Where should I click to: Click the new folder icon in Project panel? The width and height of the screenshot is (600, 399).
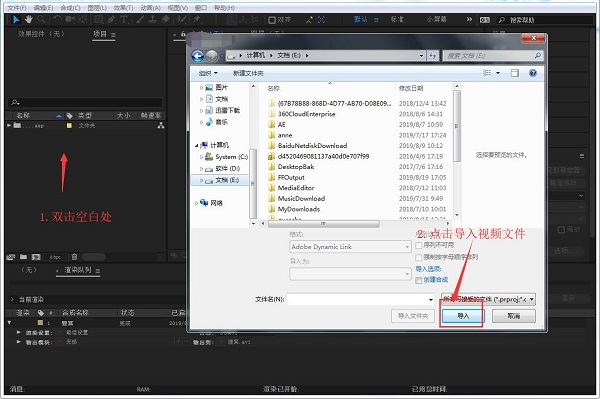(23, 257)
